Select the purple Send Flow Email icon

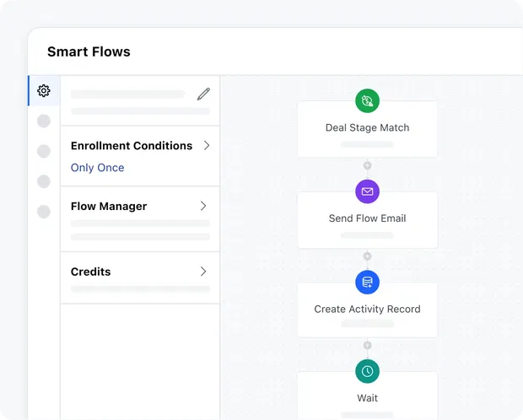pos(367,191)
